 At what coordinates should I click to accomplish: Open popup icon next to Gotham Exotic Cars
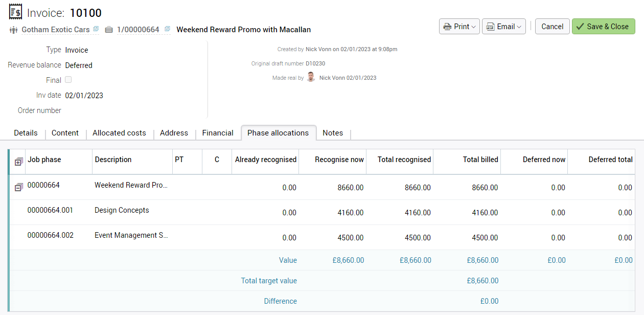tap(96, 29)
